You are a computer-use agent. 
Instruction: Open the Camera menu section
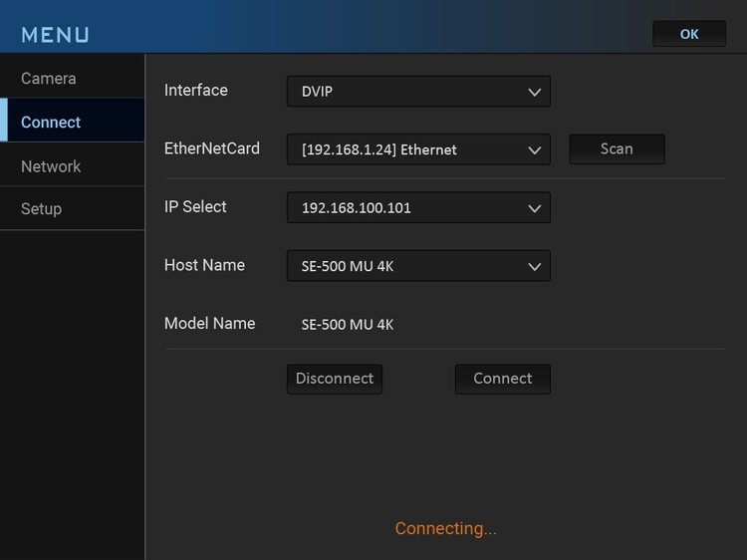pos(72,78)
